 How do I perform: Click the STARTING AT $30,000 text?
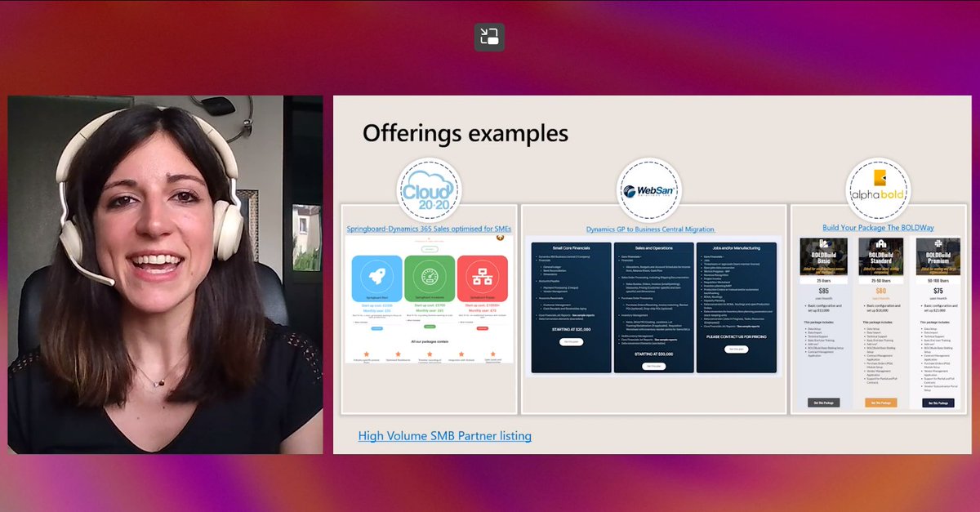(653, 354)
